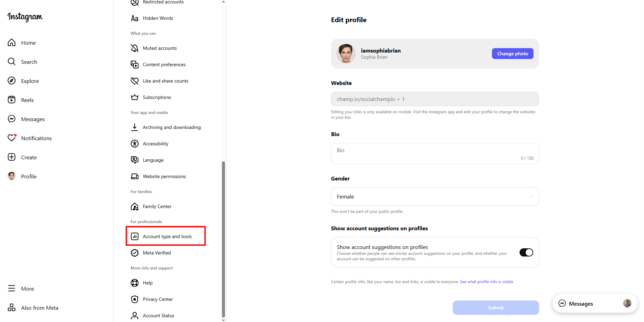Viewport: 644px width, 322px height.
Task: Open Muted accounts bell icon
Action: point(135,48)
